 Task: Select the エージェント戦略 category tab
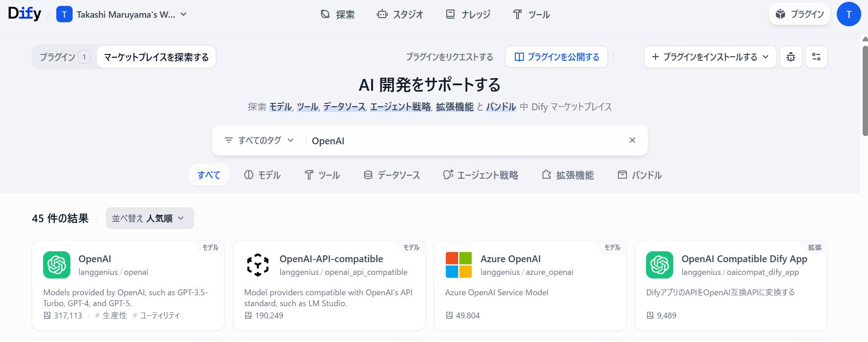(x=480, y=175)
